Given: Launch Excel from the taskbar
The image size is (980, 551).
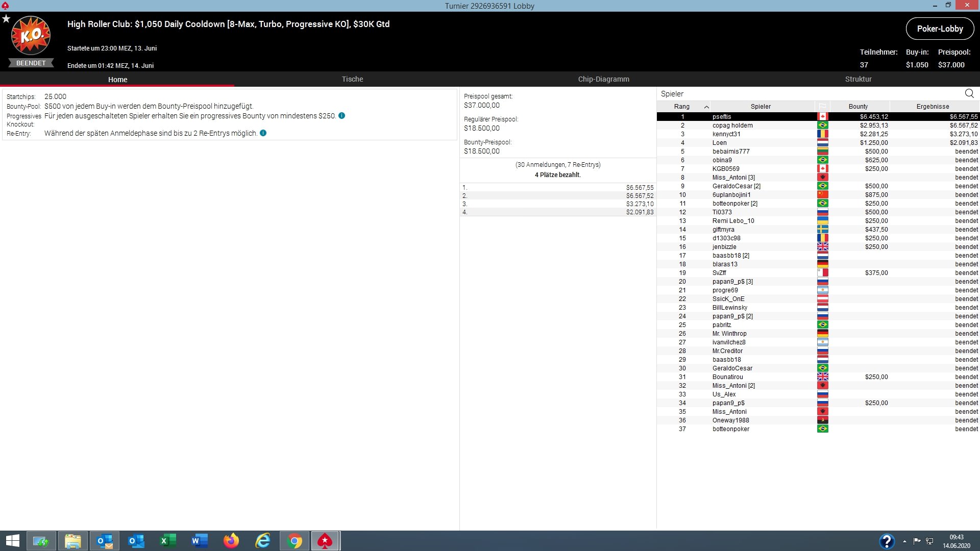Looking at the screenshot, I should (168, 541).
